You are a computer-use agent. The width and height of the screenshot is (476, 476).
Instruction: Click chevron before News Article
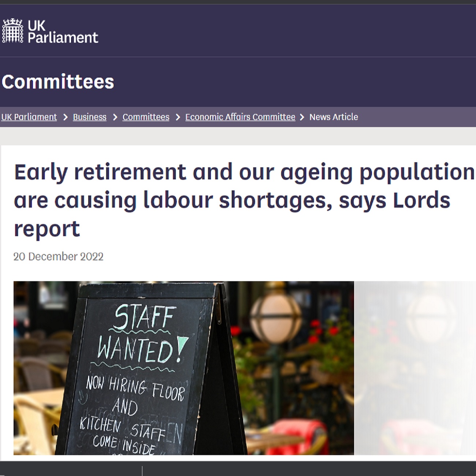[302, 117]
